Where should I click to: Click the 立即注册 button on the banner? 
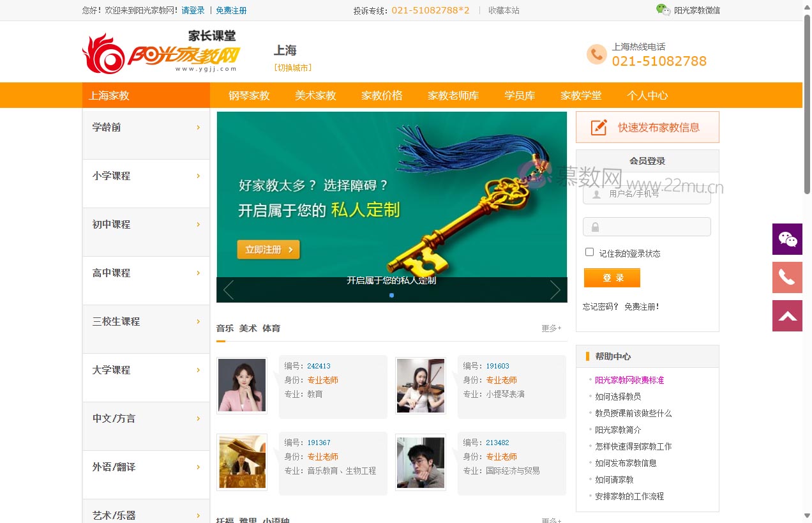point(268,250)
